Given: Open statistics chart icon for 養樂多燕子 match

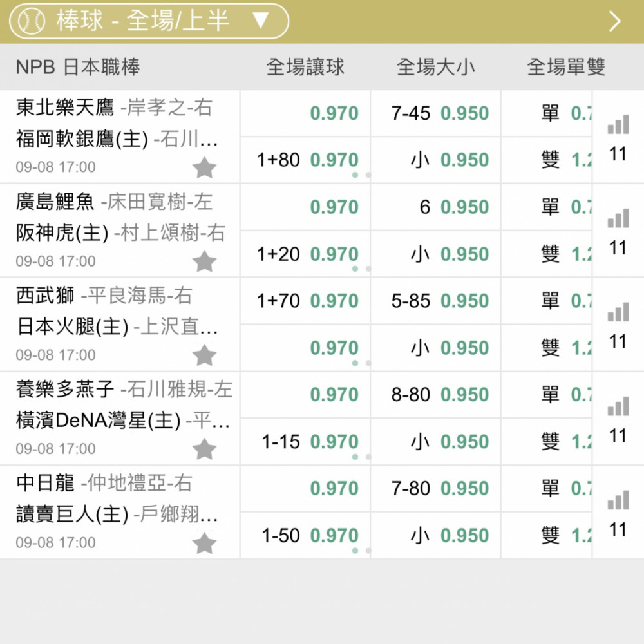Looking at the screenshot, I should [618, 406].
